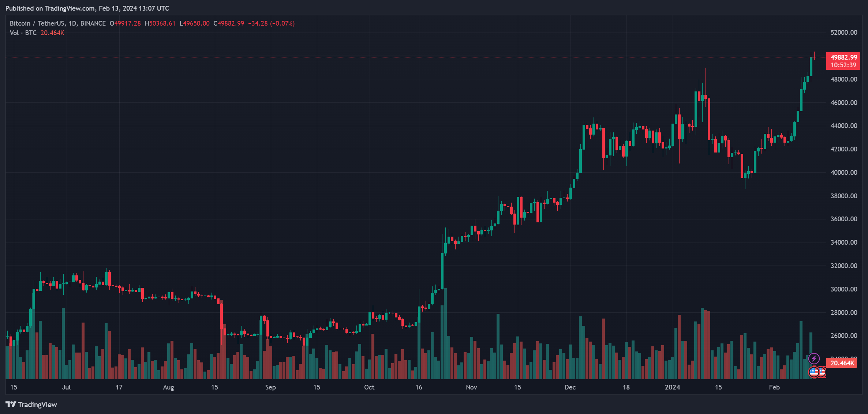Click the Feb label on time axis
Image resolution: width=868 pixels, height=414 pixels.
click(x=774, y=387)
